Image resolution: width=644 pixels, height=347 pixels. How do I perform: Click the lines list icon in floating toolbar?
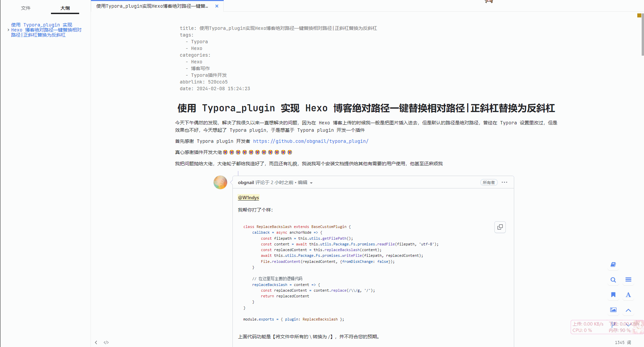coord(628,280)
